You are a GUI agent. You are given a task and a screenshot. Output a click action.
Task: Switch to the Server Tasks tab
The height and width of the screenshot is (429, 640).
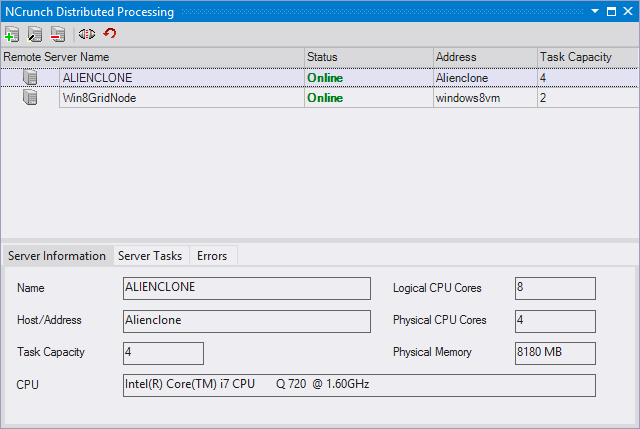coord(149,256)
